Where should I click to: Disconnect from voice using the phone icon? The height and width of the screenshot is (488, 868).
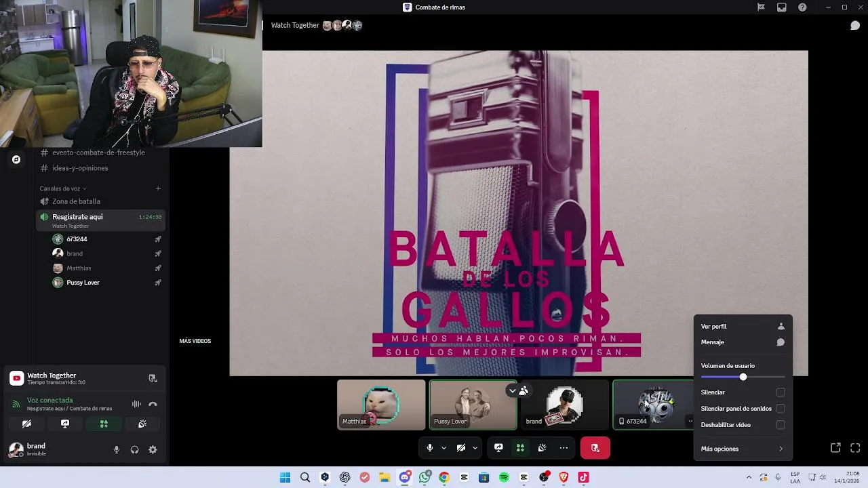tap(153, 404)
